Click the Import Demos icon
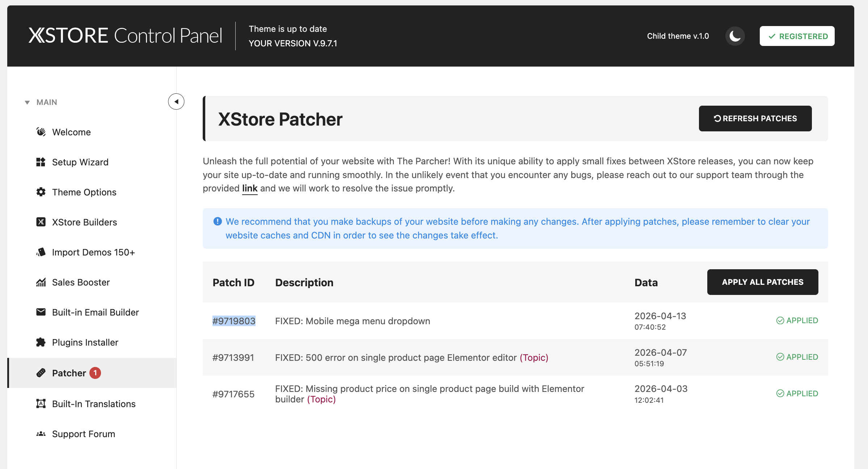 tap(41, 252)
